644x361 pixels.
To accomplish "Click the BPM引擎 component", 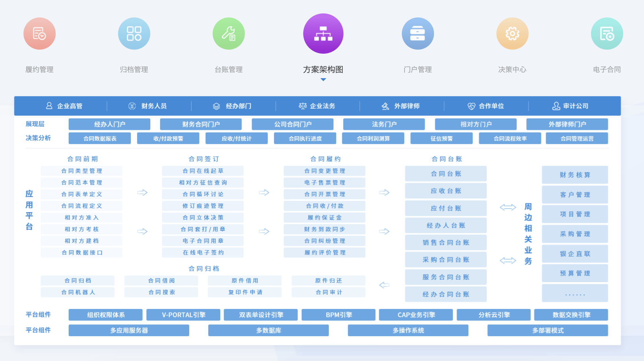I will [x=338, y=315].
